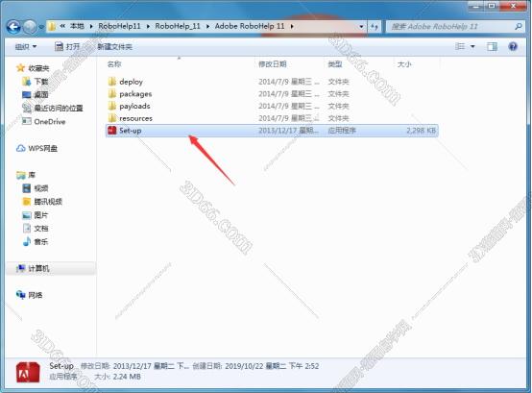Open 下载 in favorites

pos(41,82)
